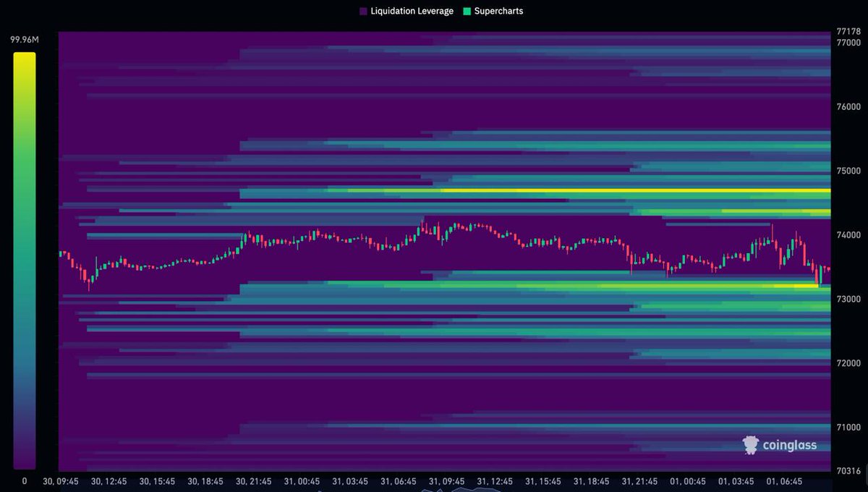Click the 31, 09:45 time label

coord(448,481)
